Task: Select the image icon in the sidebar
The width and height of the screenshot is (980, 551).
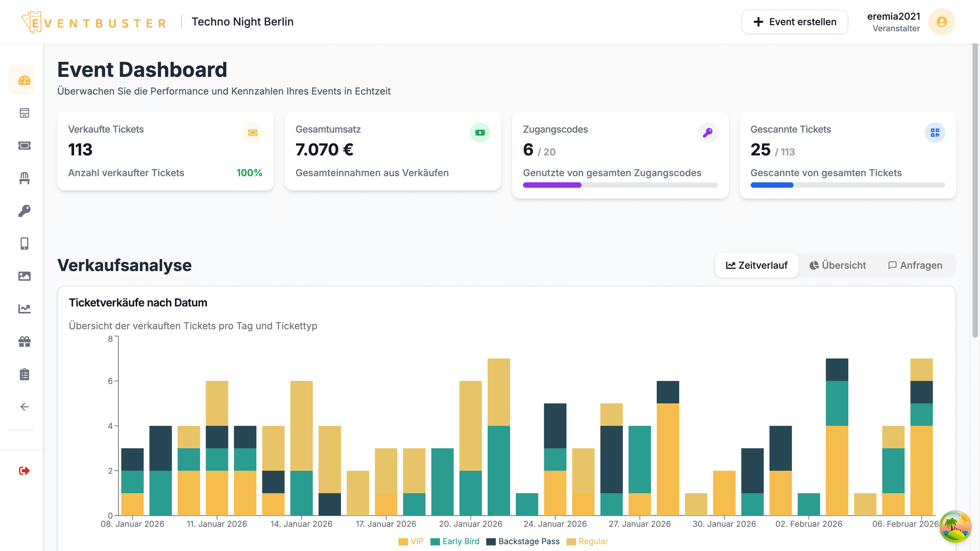Action: coord(24,276)
